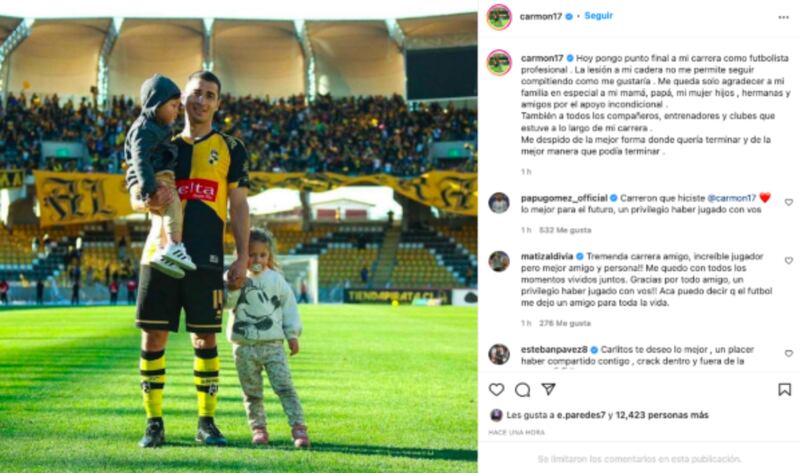
Task: View likes on papugomez comment (532 Me gusta)
Action: (565, 230)
